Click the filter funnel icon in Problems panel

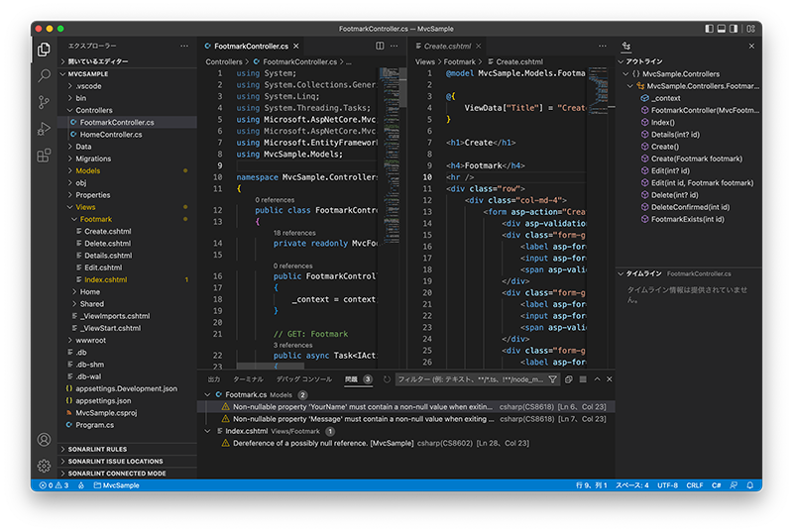pyautogui.click(x=553, y=379)
